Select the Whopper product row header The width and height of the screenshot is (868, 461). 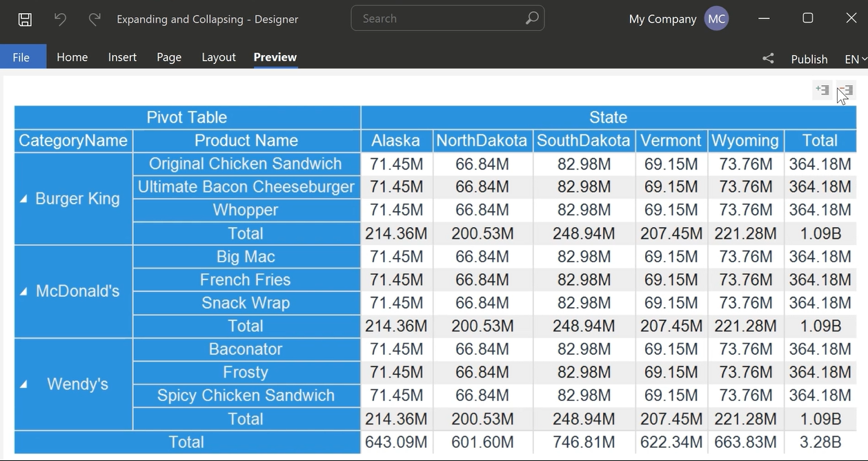coord(246,210)
